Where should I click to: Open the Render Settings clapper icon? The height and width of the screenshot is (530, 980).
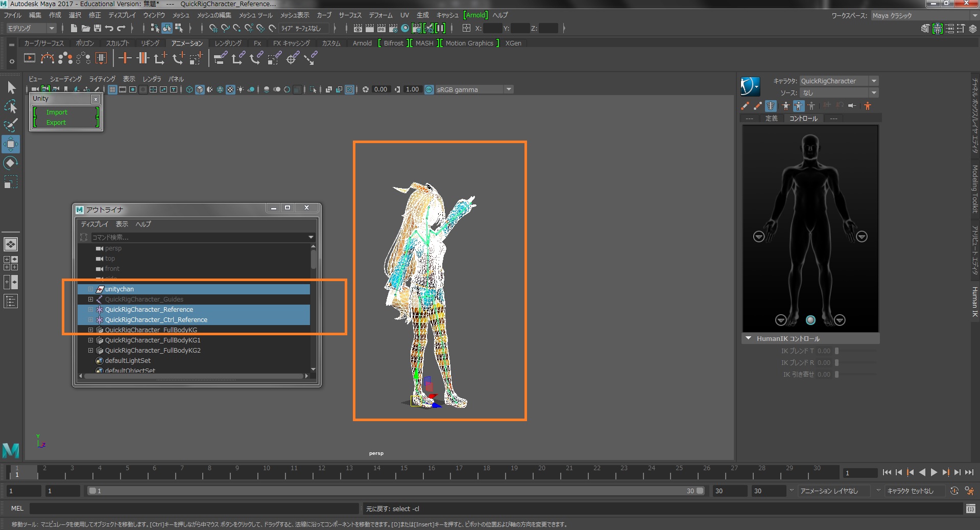(393, 28)
